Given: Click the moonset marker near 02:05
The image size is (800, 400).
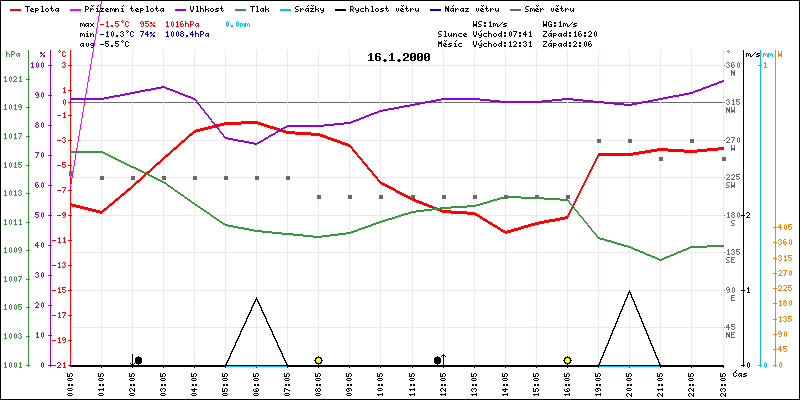Looking at the screenshot, I should pos(137,360).
